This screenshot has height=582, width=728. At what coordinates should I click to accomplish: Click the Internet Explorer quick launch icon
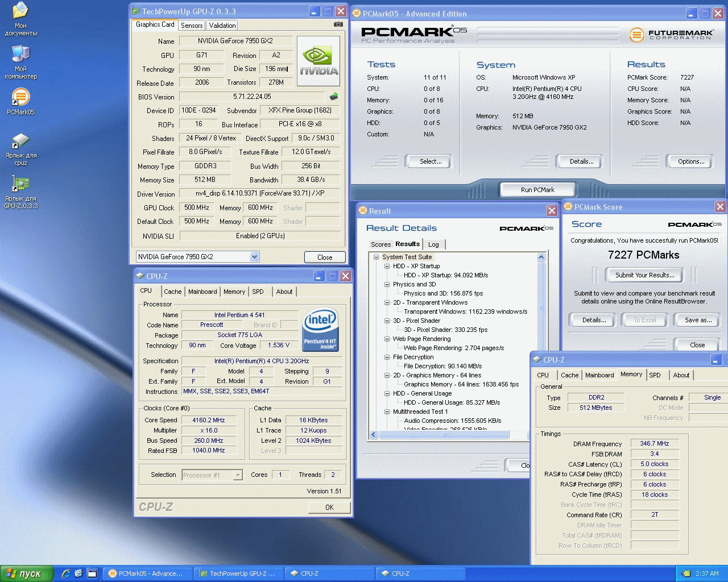coord(66,573)
